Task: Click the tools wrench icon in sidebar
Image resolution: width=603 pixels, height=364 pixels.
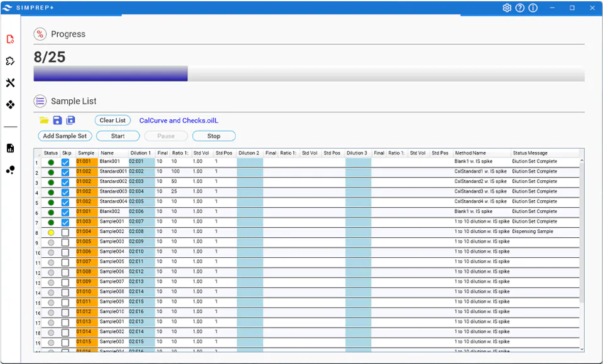Action: click(9, 82)
